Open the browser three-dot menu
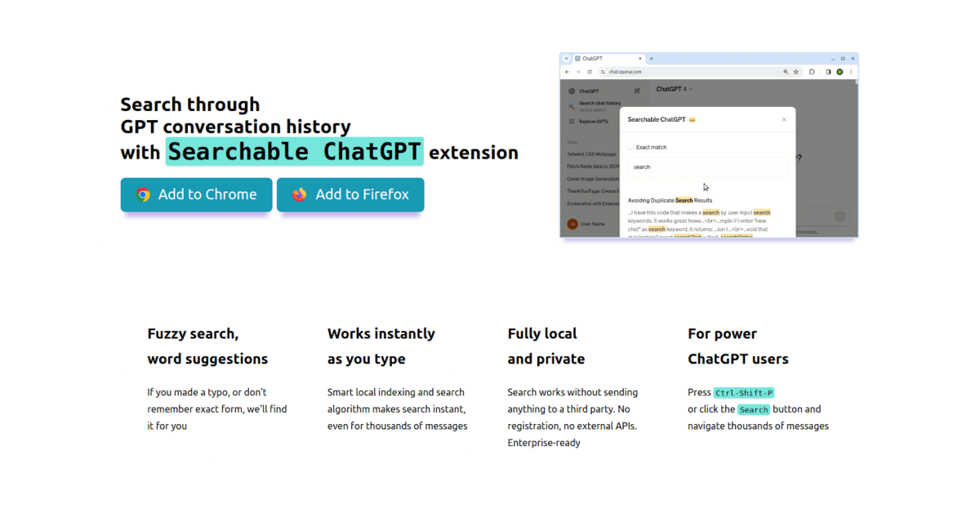 (851, 72)
